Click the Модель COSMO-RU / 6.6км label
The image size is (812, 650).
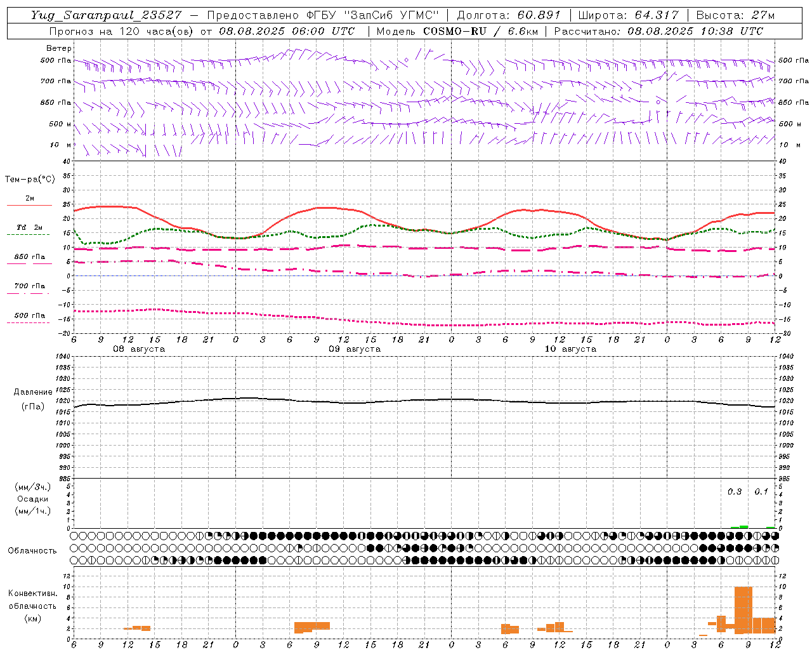point(457,31)
